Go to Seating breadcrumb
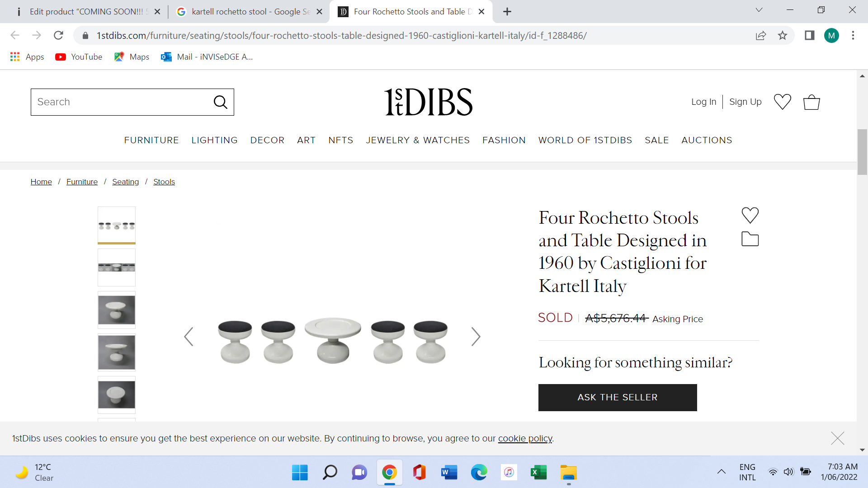 point(125,182)
